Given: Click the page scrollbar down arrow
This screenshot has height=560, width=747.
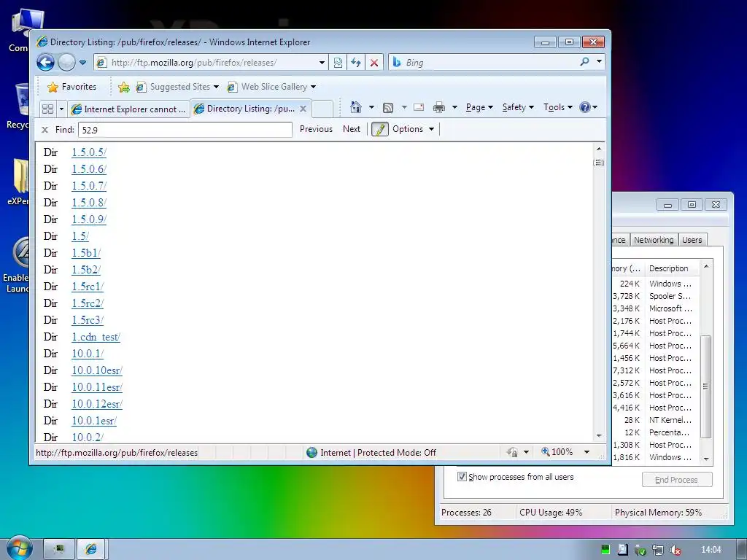Looking at the screenshot, I should 600,436.
